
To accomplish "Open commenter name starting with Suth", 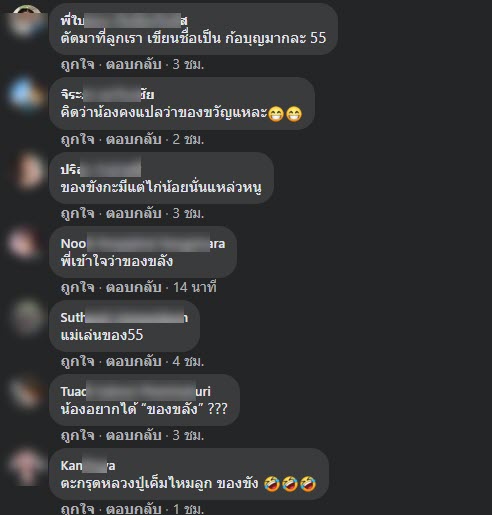I will 124,318.
